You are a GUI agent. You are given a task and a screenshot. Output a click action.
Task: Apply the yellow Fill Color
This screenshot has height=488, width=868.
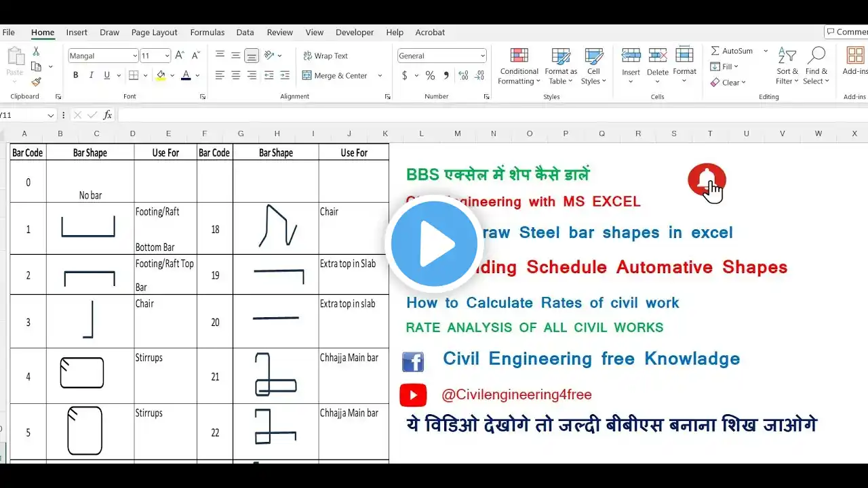coord(161,75)
